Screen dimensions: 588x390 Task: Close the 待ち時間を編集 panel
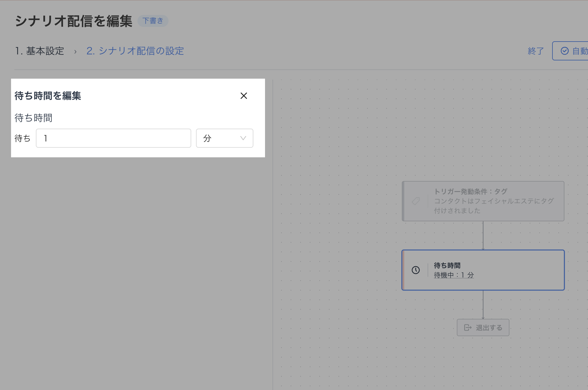(x=244, y=96)
